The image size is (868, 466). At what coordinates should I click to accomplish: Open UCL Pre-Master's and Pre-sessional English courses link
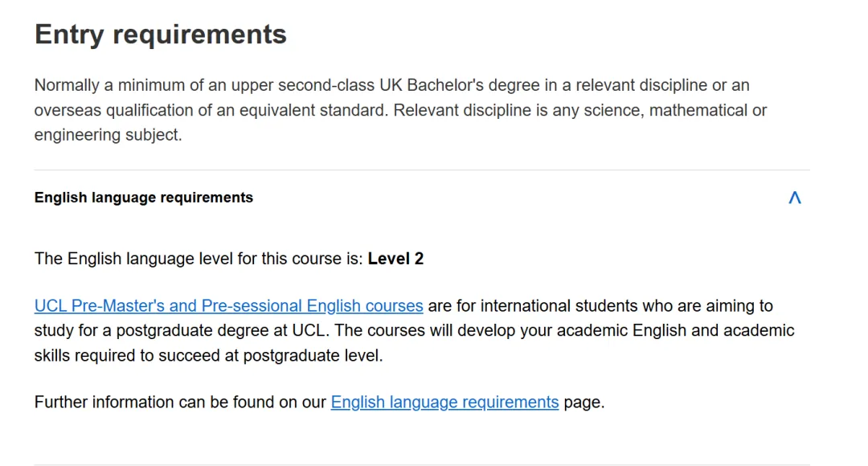click(x=228, y=306)
